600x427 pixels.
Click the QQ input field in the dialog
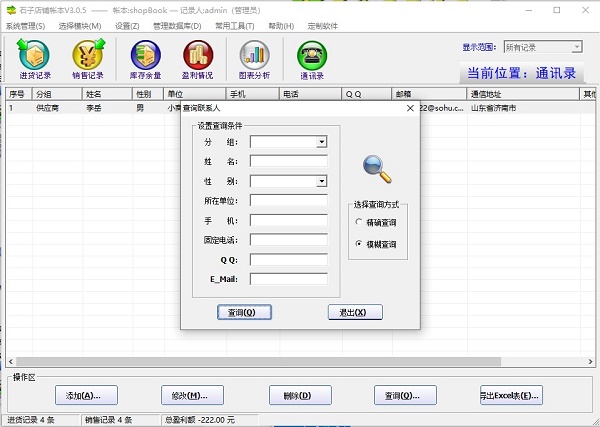click(x=289, y=259)
